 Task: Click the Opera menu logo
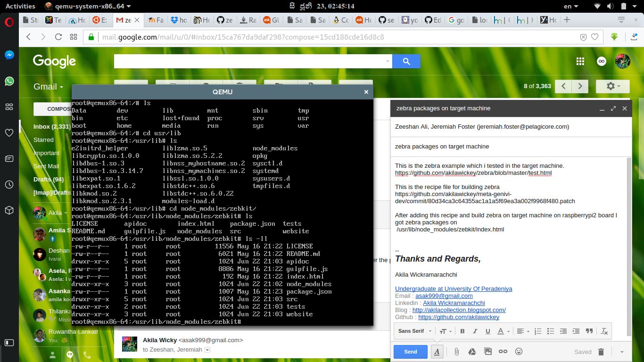coord(9,22)
